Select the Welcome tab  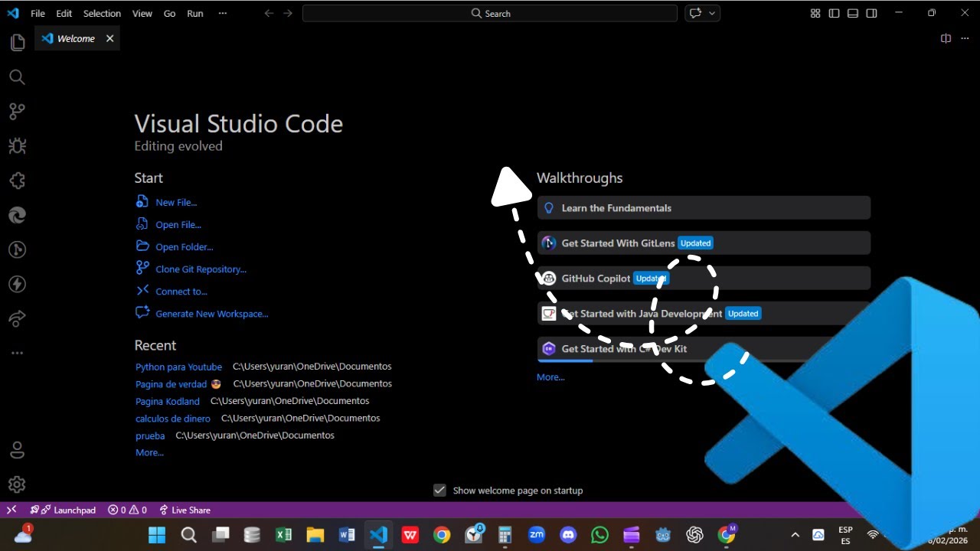click(x=77, y=38)
